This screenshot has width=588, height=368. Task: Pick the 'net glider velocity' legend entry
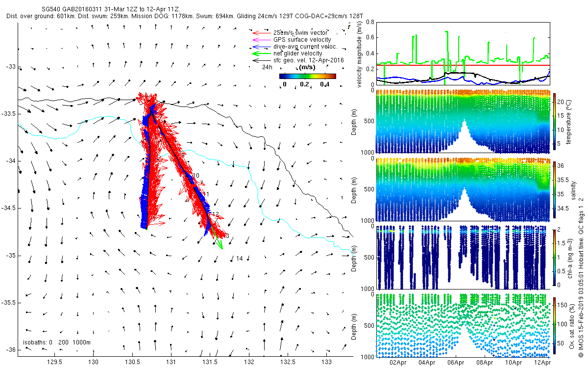(297, 53)
